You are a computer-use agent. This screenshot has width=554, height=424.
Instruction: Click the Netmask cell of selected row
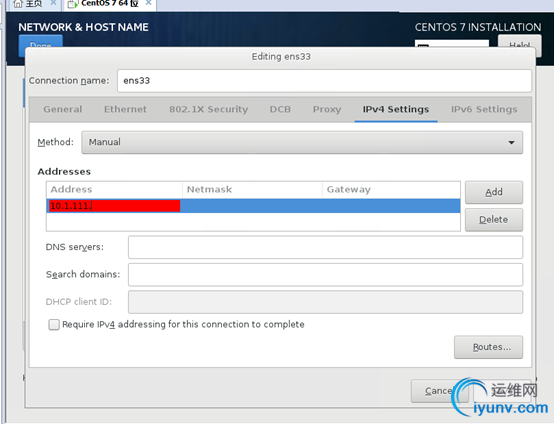click(x=252, y=206)
